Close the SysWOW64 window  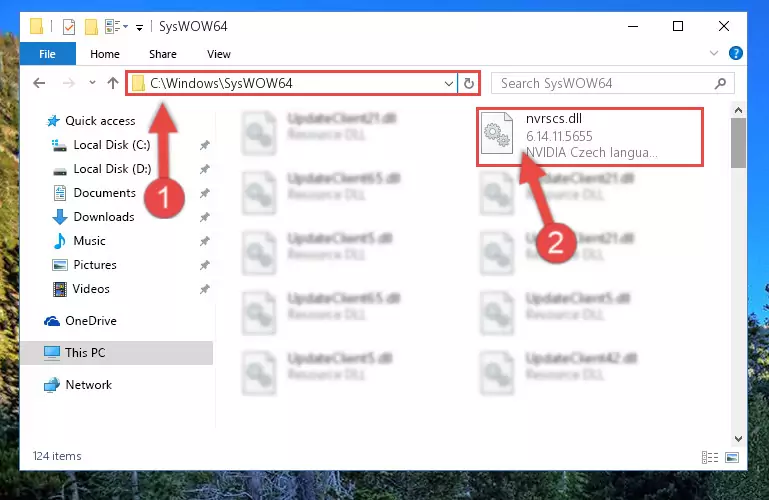click(723, 26)
